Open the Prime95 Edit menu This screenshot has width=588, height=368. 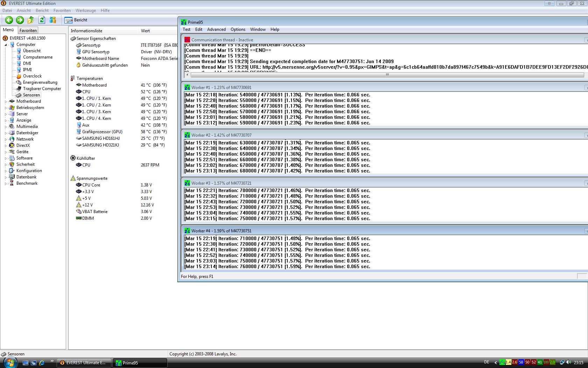(x=199, y=29)
